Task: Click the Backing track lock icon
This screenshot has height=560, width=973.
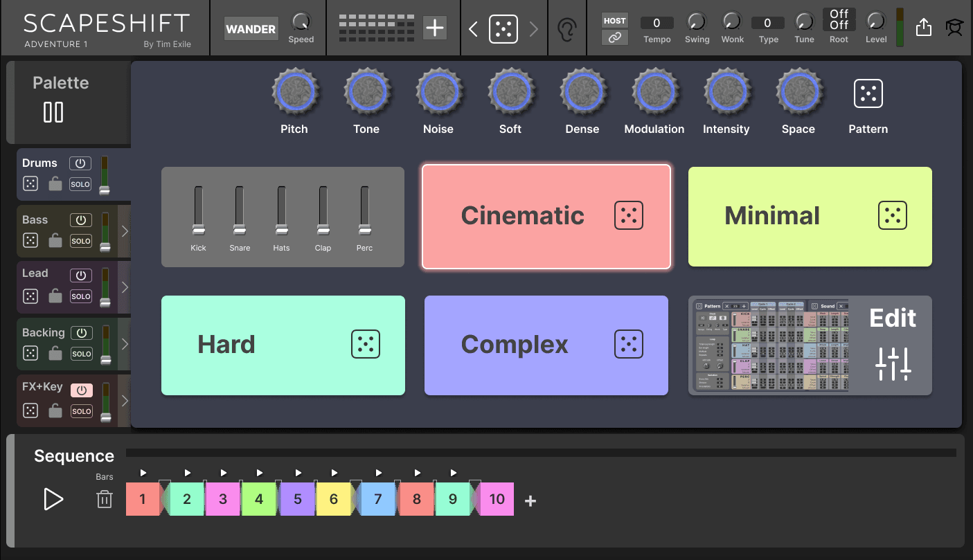Action: (x=55, y=353)
